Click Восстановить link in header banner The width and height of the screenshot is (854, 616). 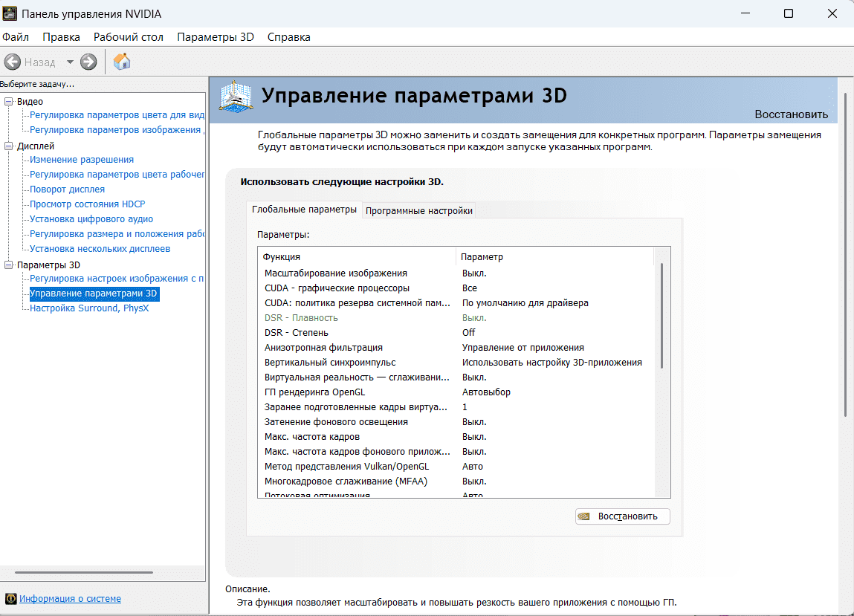(x=791, y=114)
